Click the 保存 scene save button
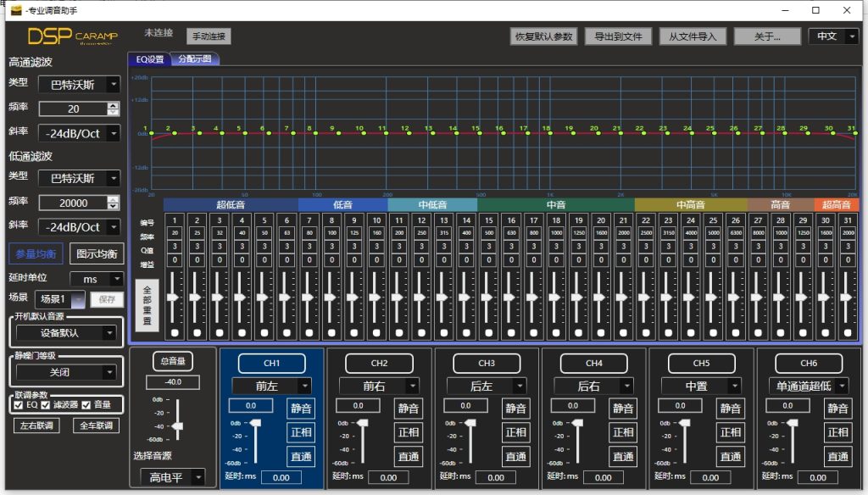 coord(107,299)
